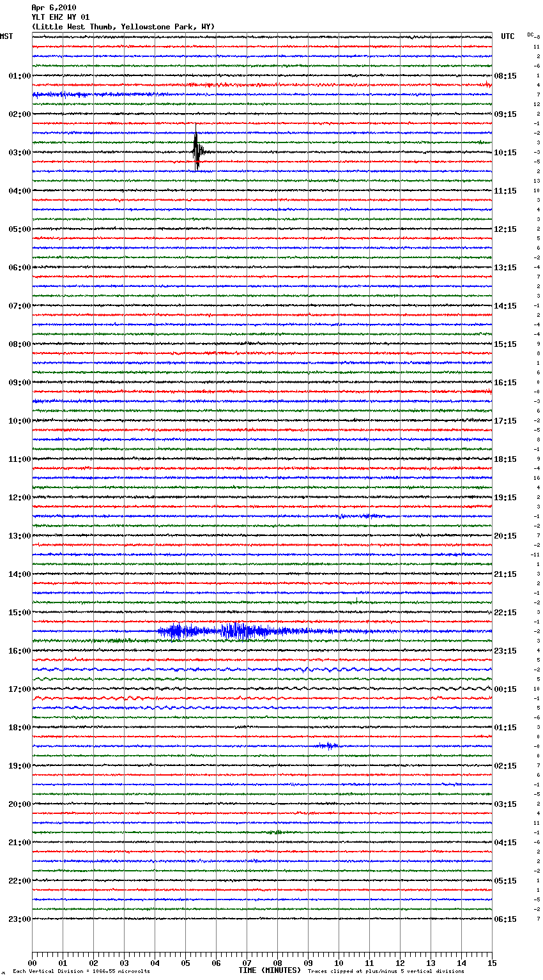Select the '09:00' MST time label
The image size is (543, 980).
tap(19, 383)
